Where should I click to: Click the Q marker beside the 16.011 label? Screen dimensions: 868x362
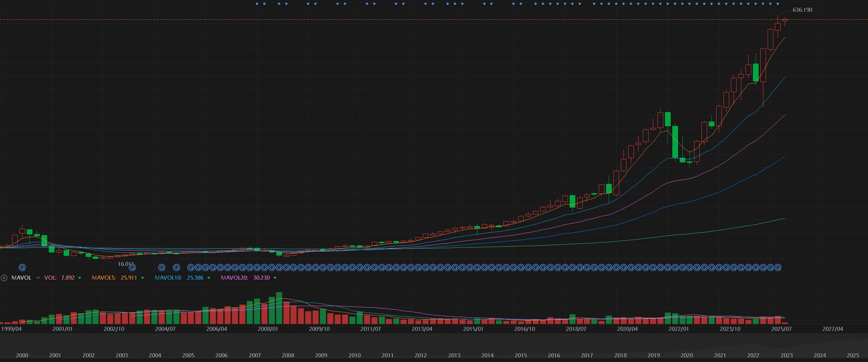coord(132,267)
